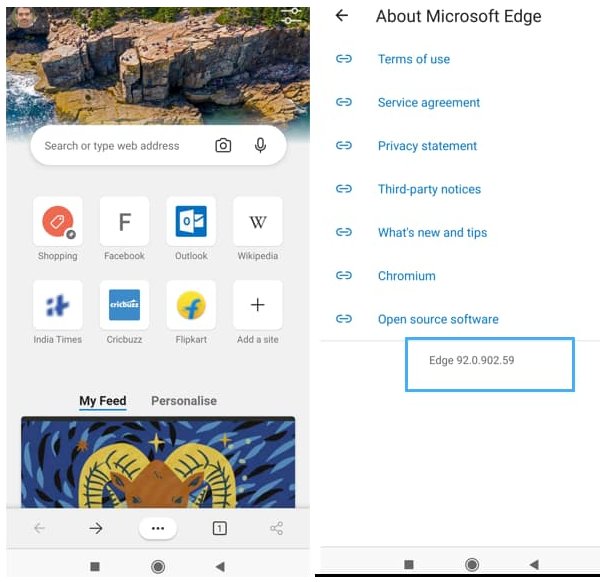
Task: Switch to the My Feed tab
Action: [103, 401]
